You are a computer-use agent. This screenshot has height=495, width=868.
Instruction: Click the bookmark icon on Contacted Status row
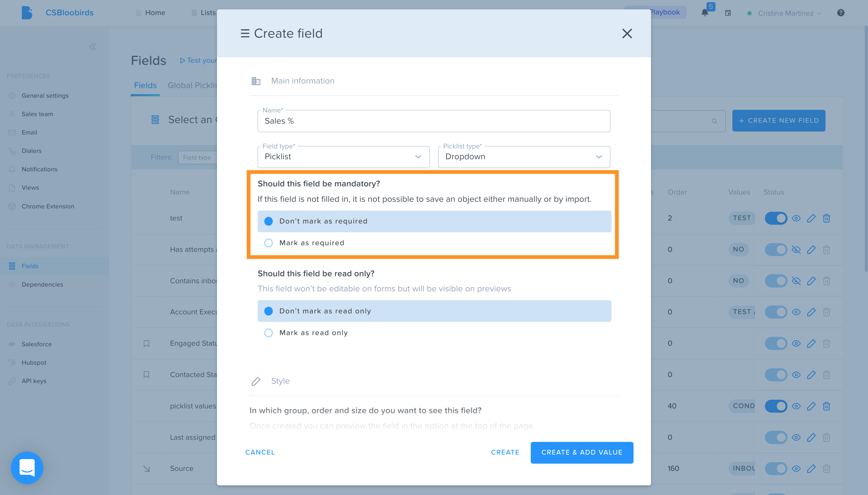coord(146,375)
